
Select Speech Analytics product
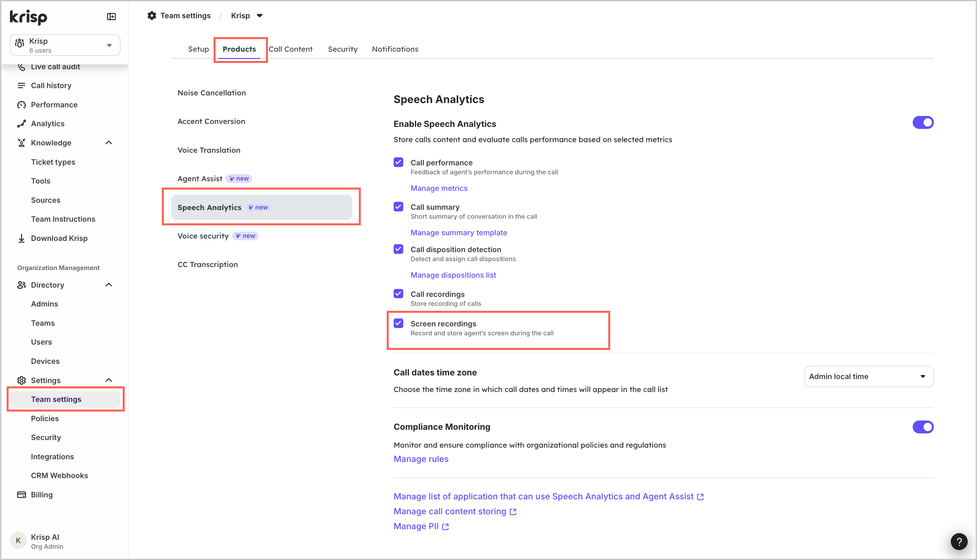pyautogui.click(x=261, y=207)
